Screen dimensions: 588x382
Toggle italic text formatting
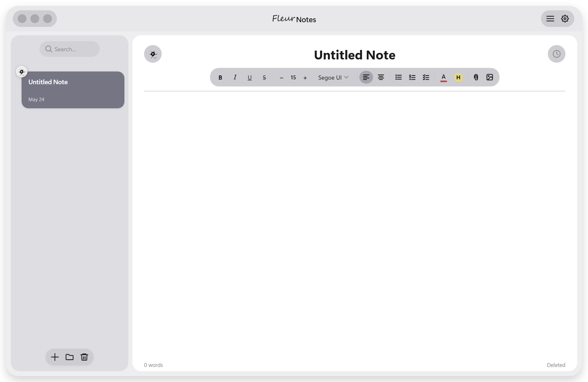point(235,77)
